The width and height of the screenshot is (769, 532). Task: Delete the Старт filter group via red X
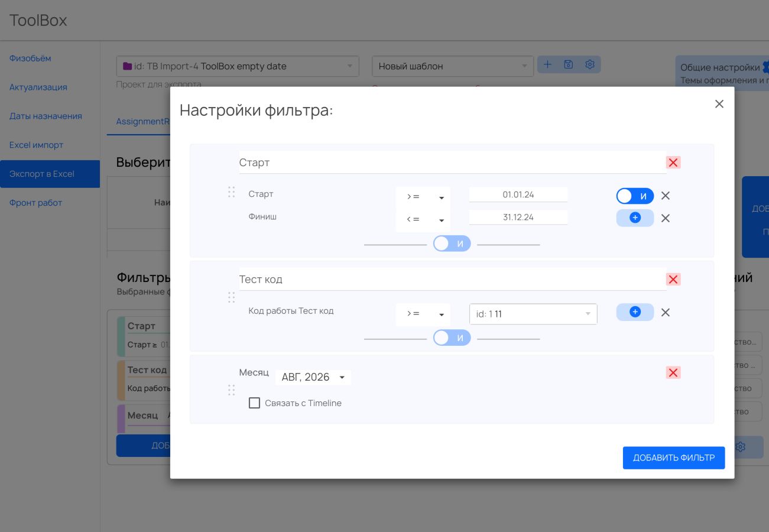point(673,163)
